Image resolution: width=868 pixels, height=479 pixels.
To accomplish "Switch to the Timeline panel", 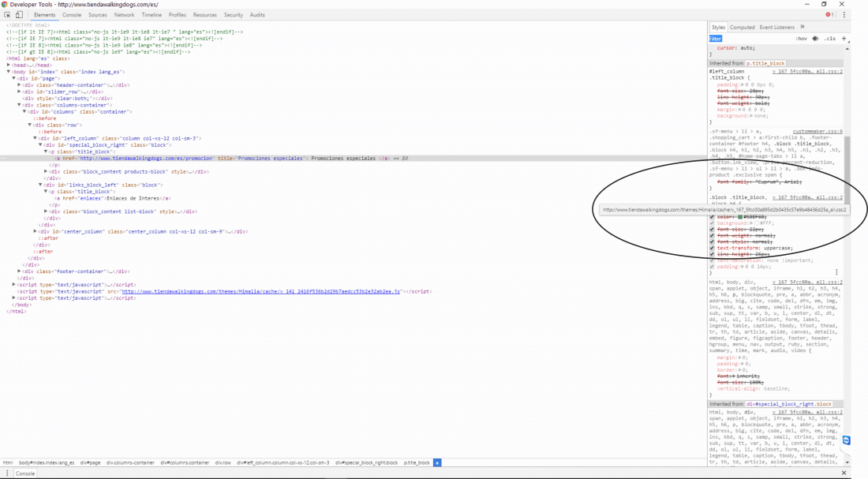I will 152,15.
